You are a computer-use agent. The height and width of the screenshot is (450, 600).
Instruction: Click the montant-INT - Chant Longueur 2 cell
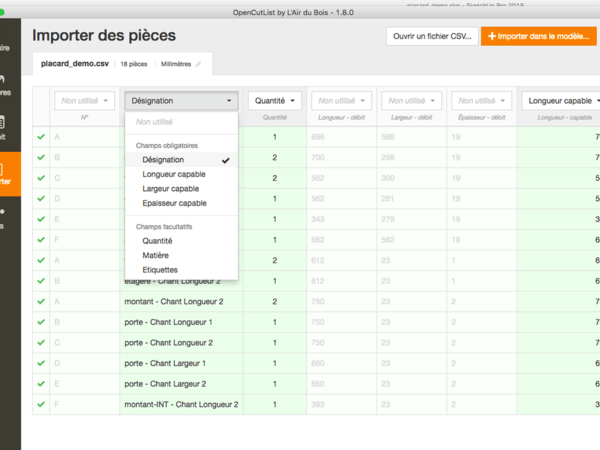(x=181, y=404)
